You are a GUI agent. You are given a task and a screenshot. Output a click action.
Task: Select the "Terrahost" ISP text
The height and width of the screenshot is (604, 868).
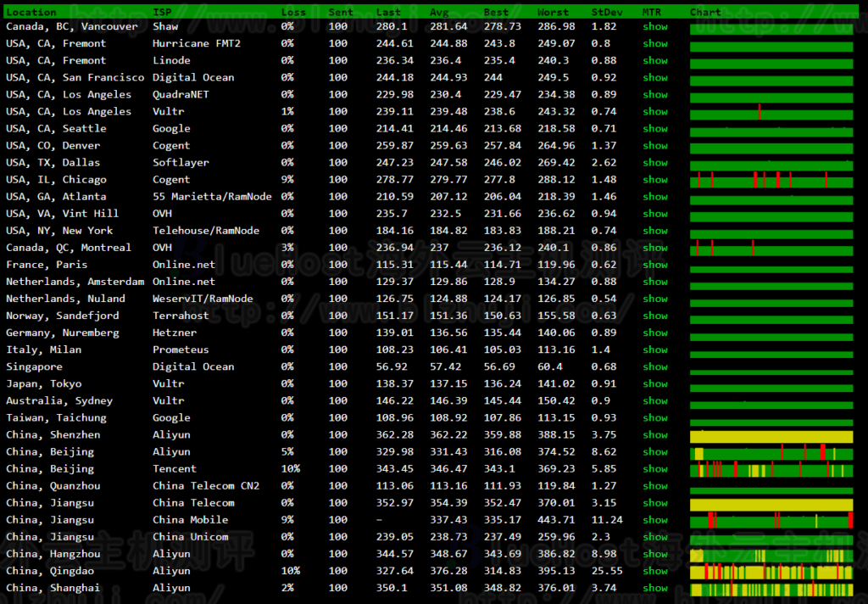pyautogui.click(x=181, y=316)
